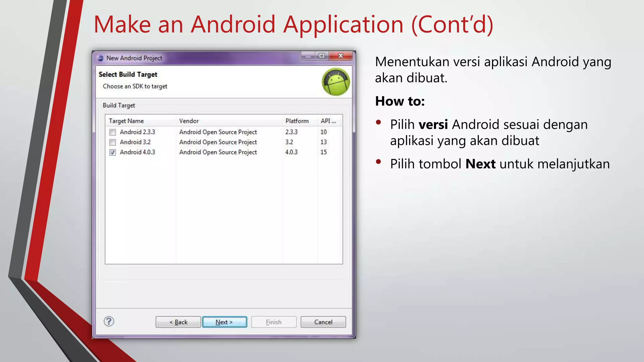Sort by the Vendor column header
This screenshot has width=644, height=362.
tap(229, 121)
